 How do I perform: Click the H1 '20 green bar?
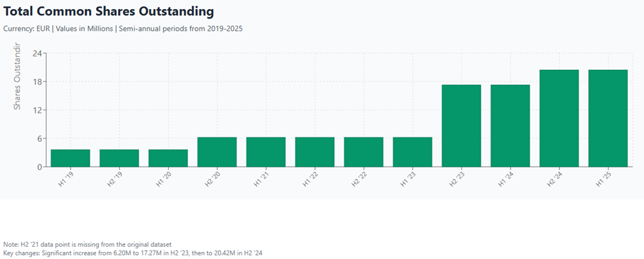coord(168,158)
